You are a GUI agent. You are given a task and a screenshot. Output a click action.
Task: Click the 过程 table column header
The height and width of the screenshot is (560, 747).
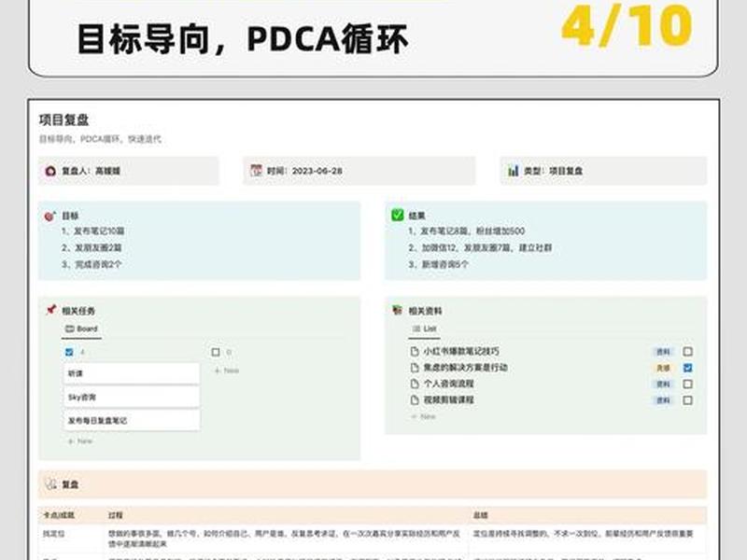coord(116,515)
